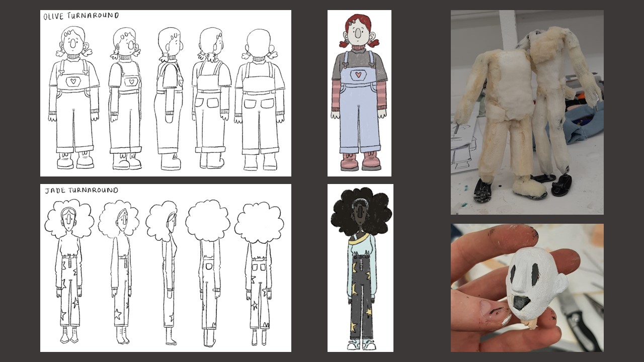Screen dimensions: 644x362
Task: Click the "JADE TURNAROUND" handwritten title
Action: (x=81, y=191)
